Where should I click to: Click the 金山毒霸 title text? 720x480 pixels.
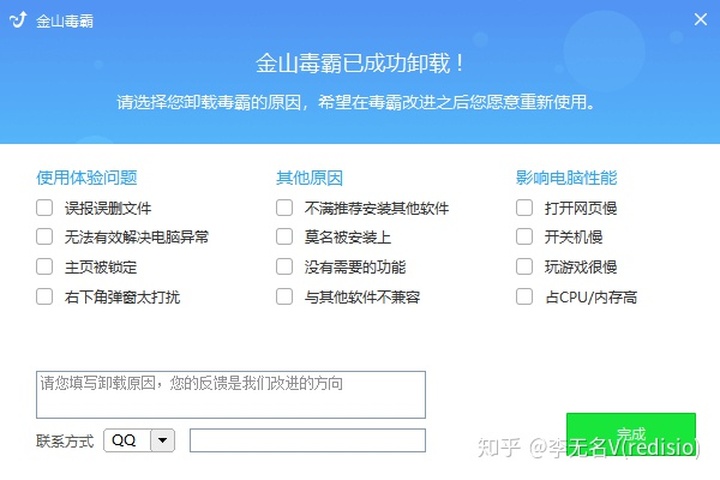click(x=65, y=21)
